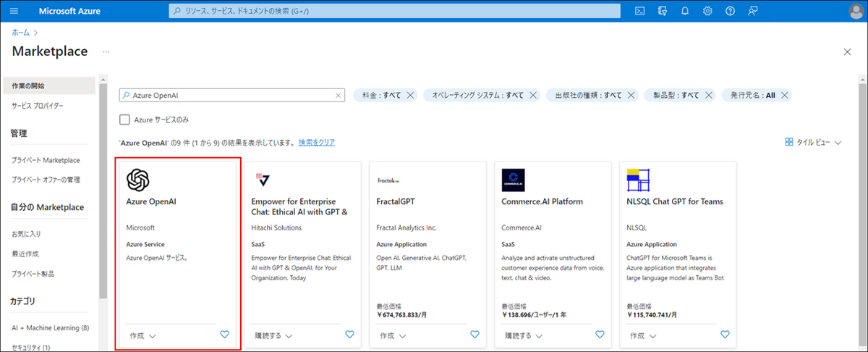Remove the 発行元名 filter
Image resolution: width=868 pixels, height=352 pixels.
click(785, 95)
